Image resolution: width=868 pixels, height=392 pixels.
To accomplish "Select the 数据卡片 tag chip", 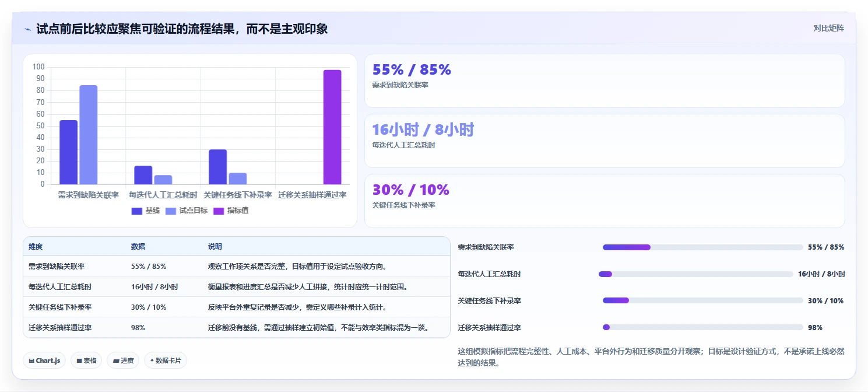I will pyautogui.click(x=166, y=360).
